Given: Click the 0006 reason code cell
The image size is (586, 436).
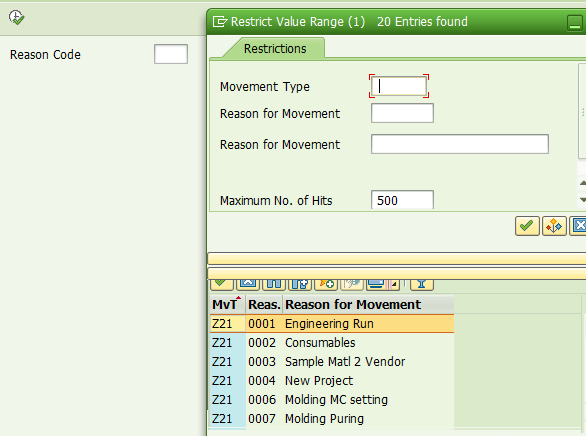Looking at the screenshot, I should [264, 400].
